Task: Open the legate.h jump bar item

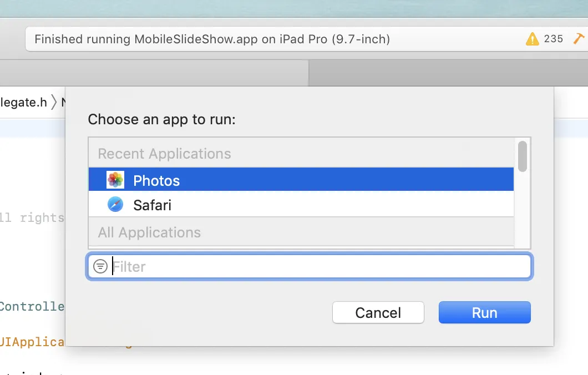Action: pos(23,102)
